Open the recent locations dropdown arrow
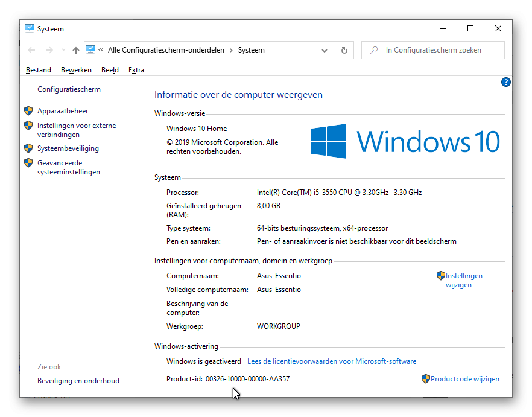The height and width of the screenshot is (417, 532). pos(63,50)
